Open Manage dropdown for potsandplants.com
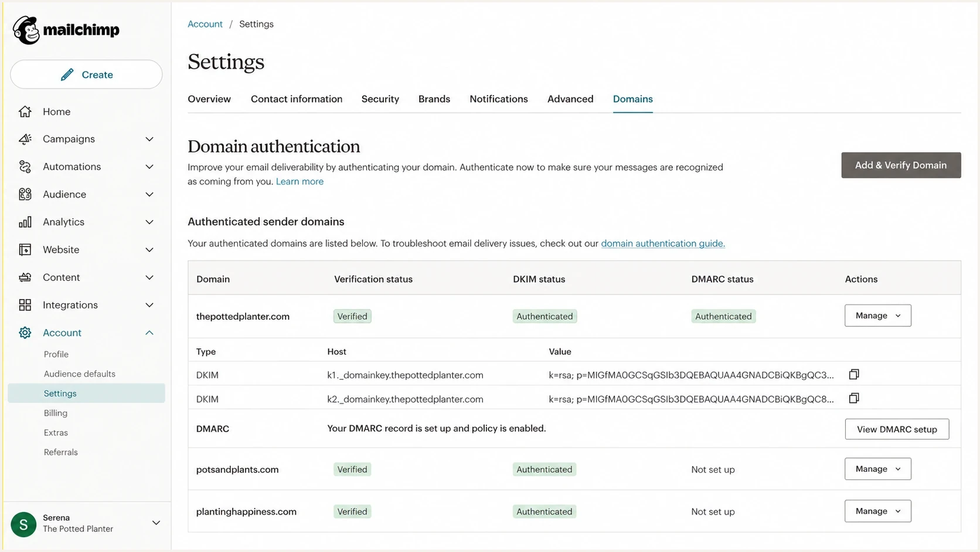This screenshot has width=980, height=552. pos(877,469)
